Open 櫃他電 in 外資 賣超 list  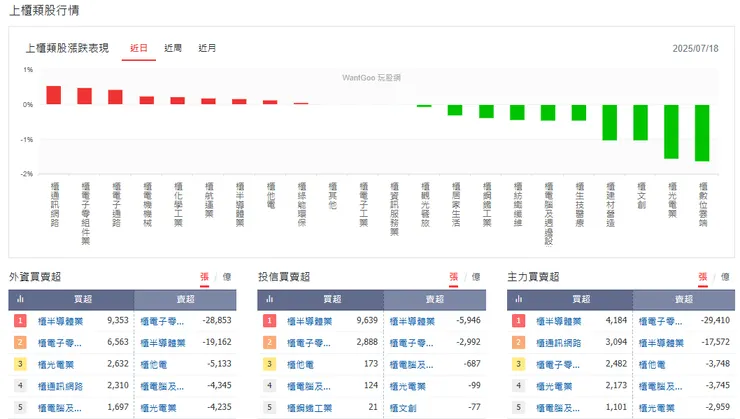coord(154,365)
